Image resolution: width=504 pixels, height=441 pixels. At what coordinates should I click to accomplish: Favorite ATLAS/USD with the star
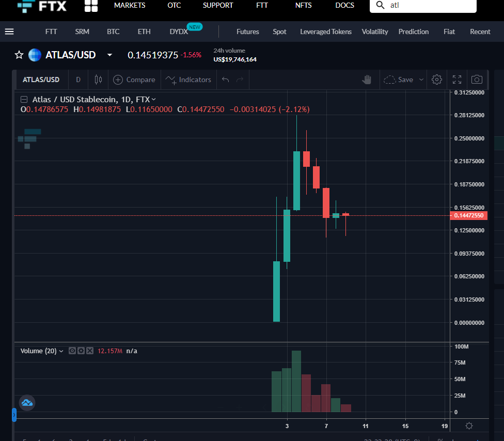19,55
